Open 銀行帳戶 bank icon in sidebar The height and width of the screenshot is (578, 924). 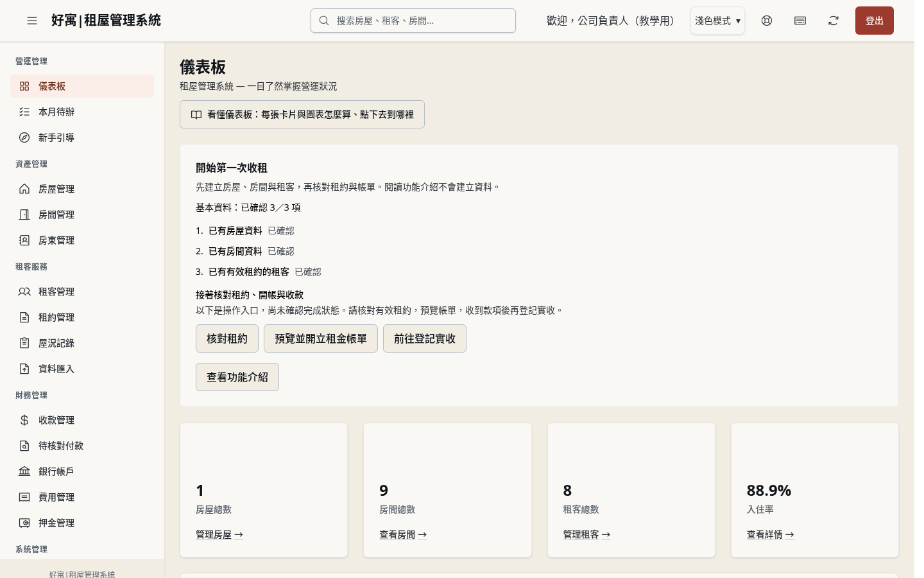click(24, 471)
